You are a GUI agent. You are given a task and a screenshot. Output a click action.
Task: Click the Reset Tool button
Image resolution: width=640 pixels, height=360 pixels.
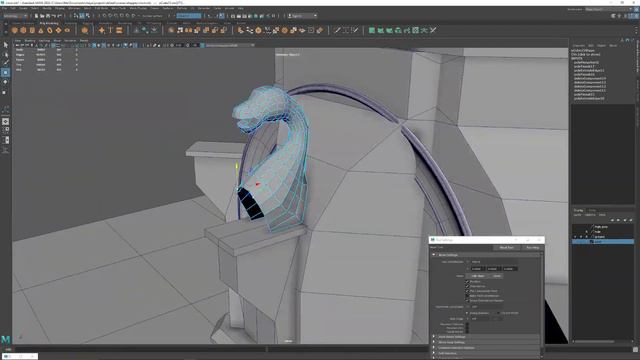507,247
